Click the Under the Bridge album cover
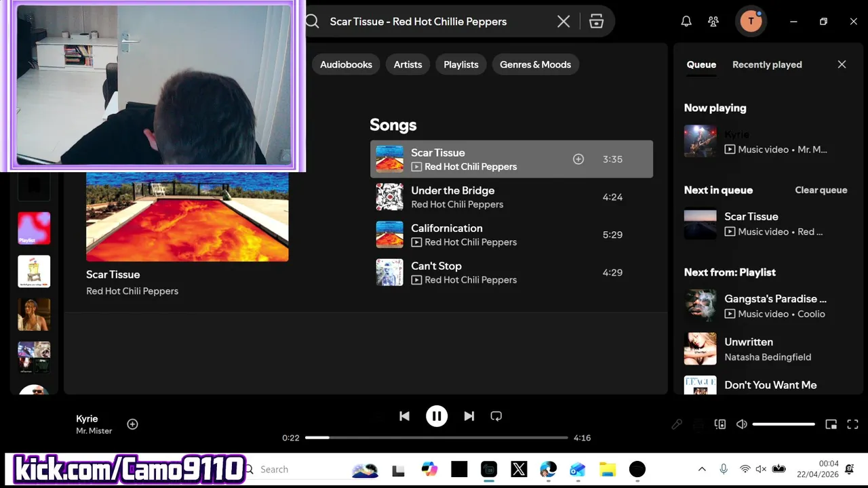The height and width of the screenshot is (488, 868). (389, 197)
